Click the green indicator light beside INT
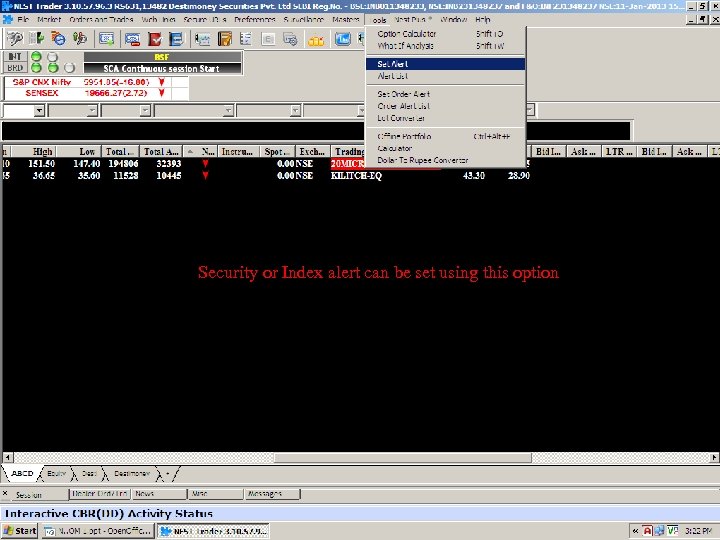 [36, 56]
